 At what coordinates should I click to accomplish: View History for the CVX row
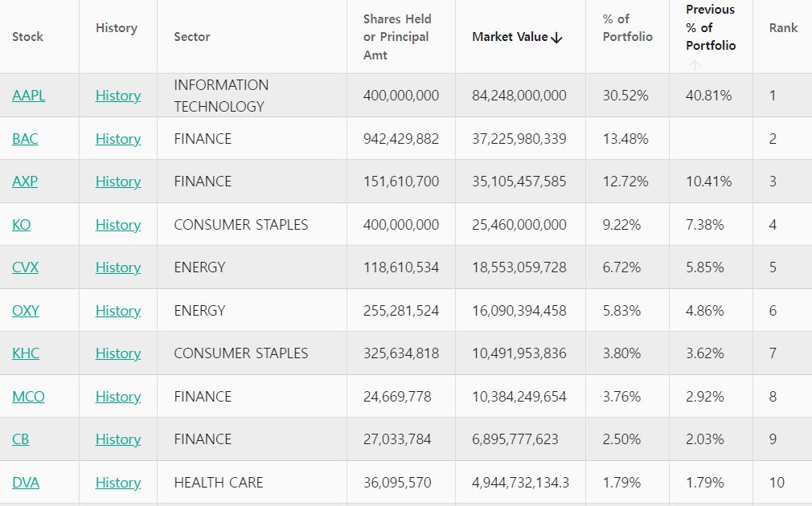pos(118,267)
